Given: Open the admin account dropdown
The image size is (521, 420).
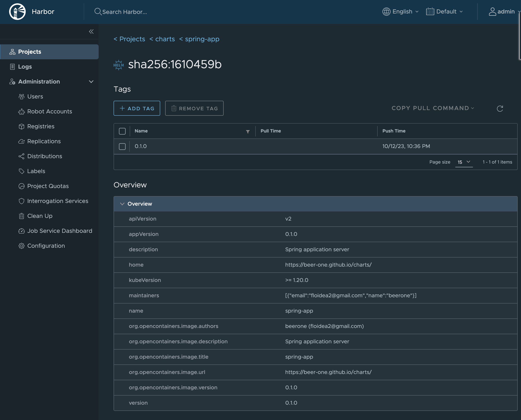Looking at the screenshot, I should tap(505, 12).
